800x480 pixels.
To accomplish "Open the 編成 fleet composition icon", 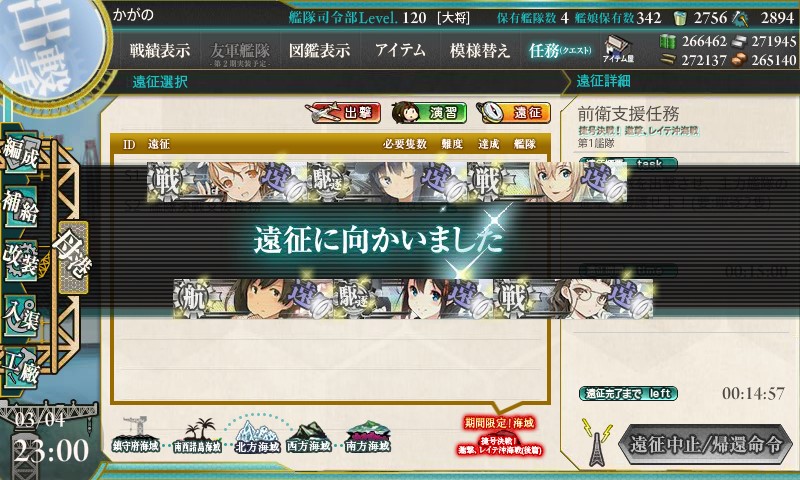I will [20, 152].
